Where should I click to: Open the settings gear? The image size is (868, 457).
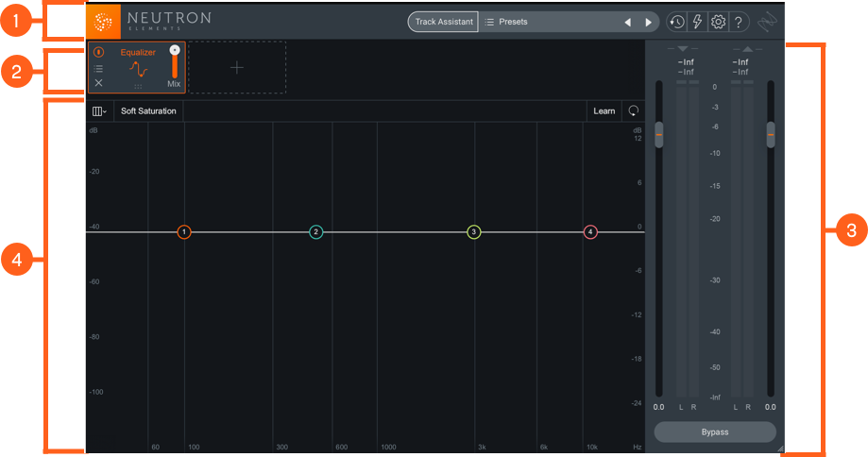(718, 22)
